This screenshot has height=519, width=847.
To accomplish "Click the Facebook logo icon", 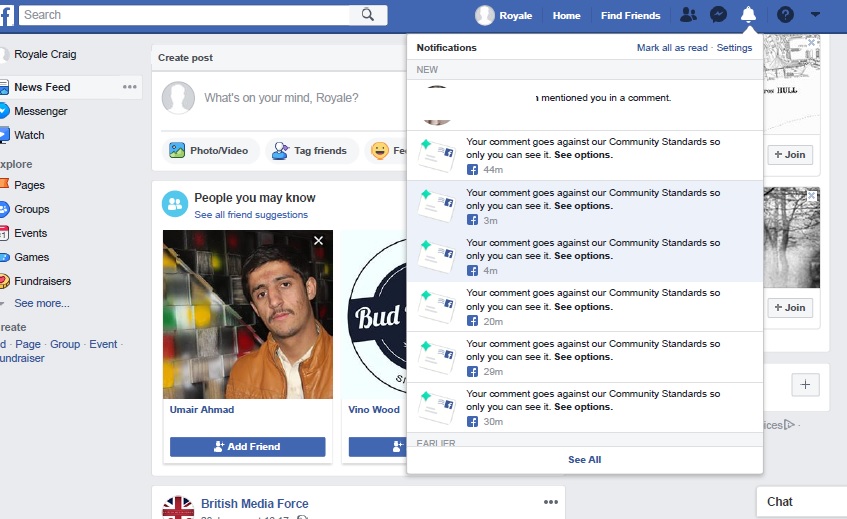I will (6, 15).
